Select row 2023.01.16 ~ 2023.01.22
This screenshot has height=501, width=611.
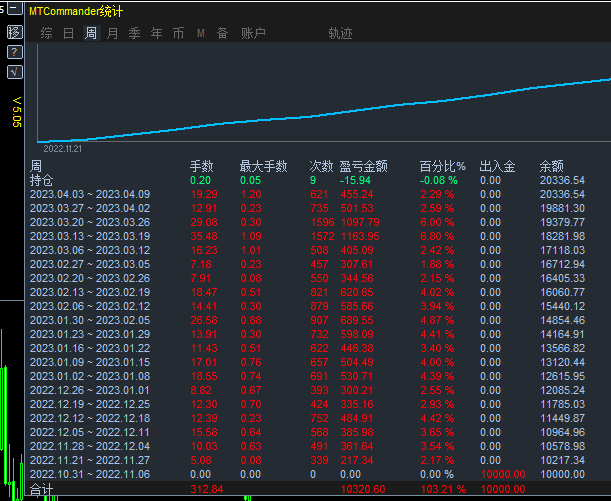point(90,348)
